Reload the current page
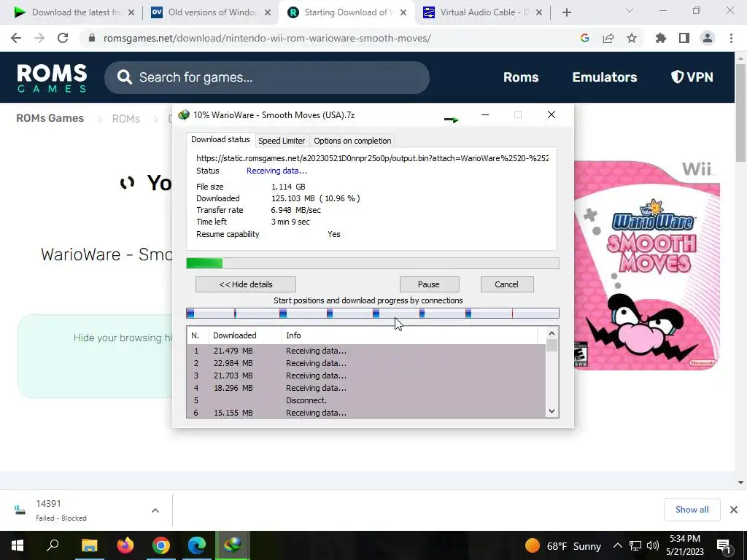 pos(63,38)
